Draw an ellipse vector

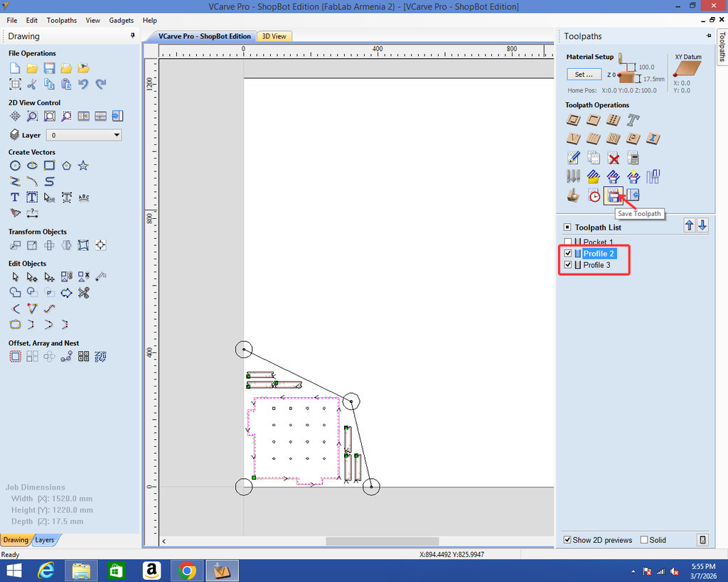coord(32,166)
